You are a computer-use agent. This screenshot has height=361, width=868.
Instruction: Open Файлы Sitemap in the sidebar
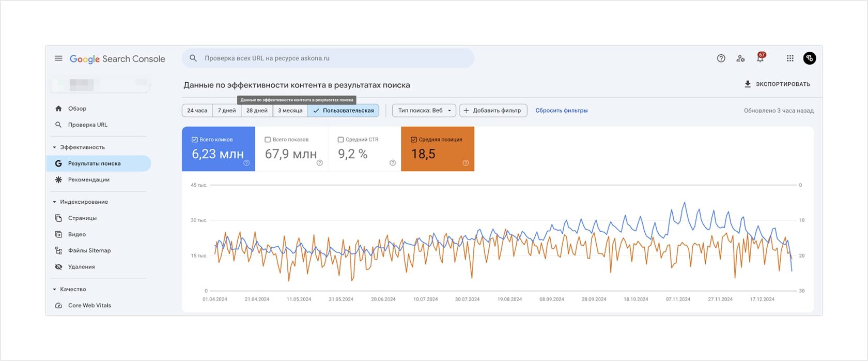pos(89,250)
